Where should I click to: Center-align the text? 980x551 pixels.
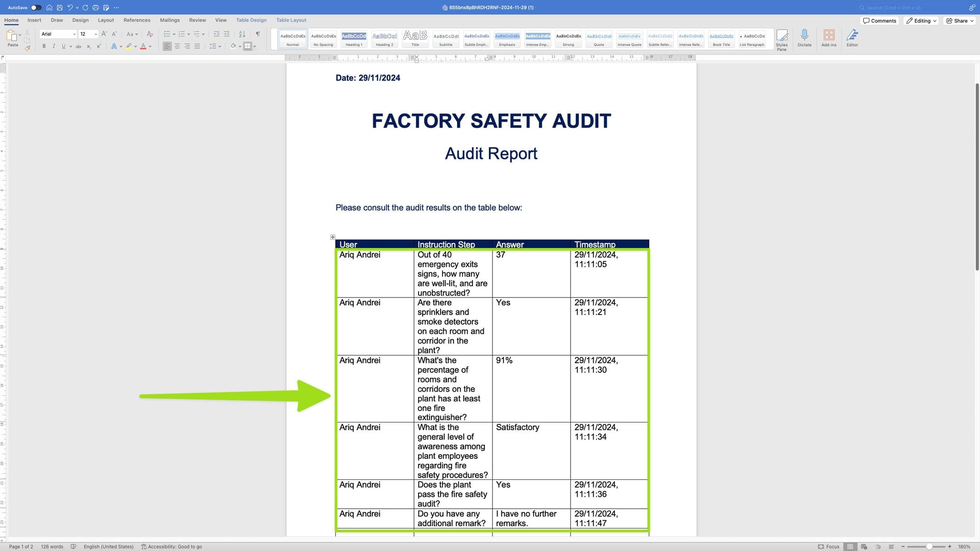(177, 46)
